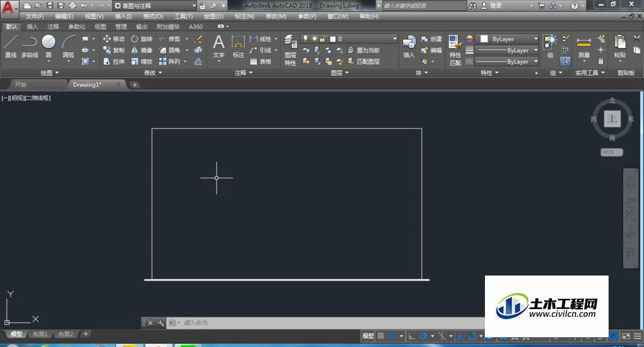Click the 登录 (Sign In) button
This screenshot has height=347, width=644.
491,5
